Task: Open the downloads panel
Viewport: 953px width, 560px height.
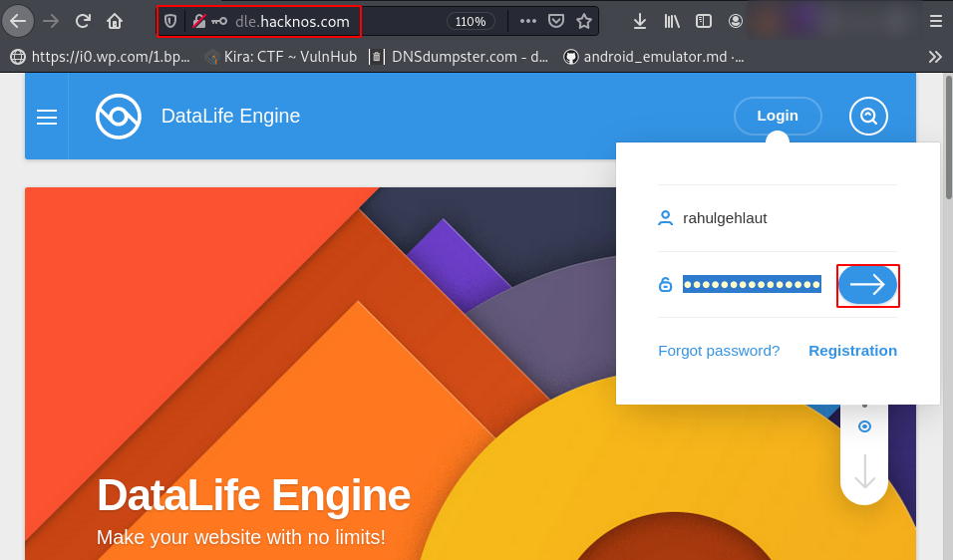Action: pyautogui.click(x=639, y=21)
